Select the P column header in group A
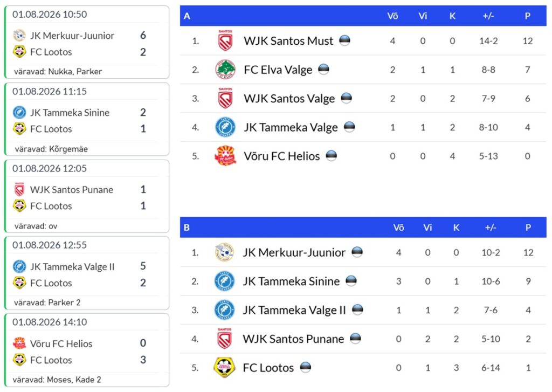Screen dimensions: 552x392 pyautogui.click(x=527, y=16)
